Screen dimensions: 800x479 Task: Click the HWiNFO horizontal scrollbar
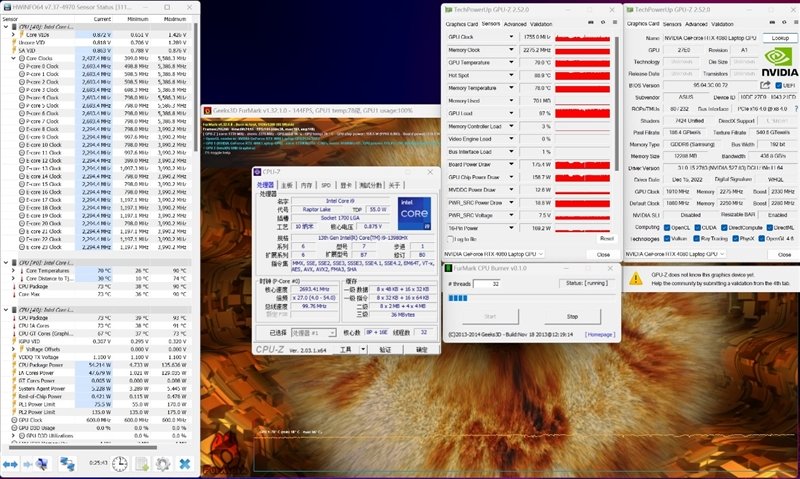(82, 447)
